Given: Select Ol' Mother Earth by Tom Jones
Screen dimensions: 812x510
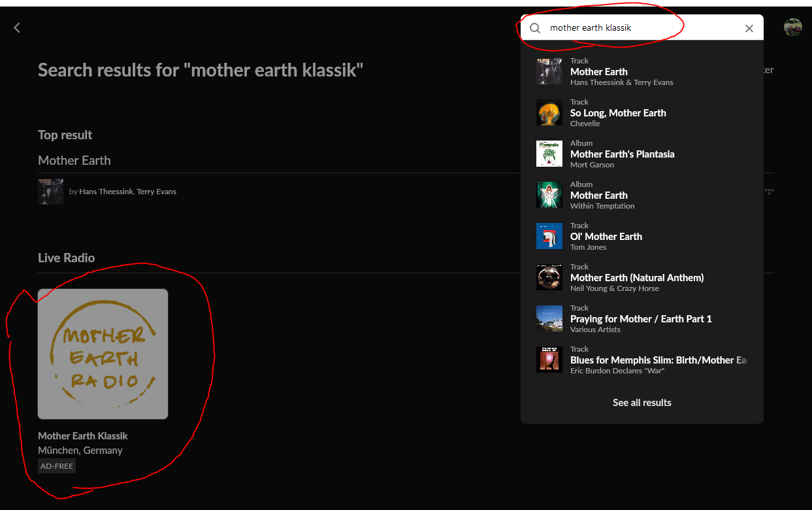Looking at the screenshot, I should 606,237.
